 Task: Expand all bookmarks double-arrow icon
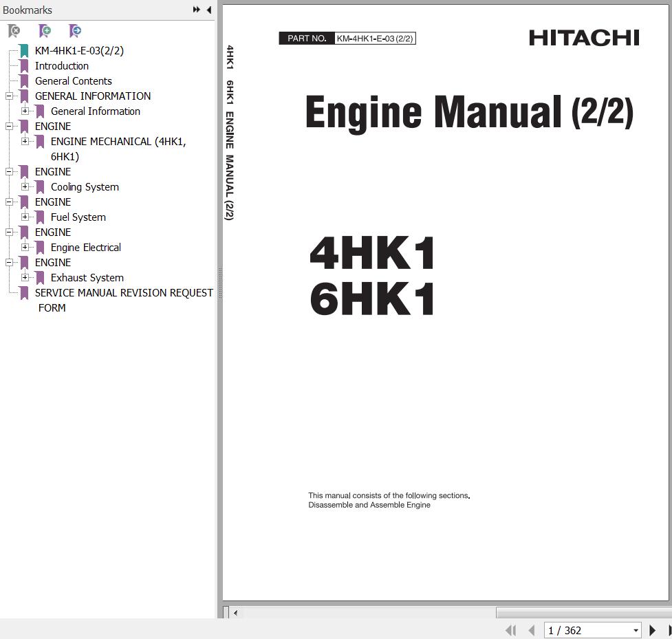196,10
